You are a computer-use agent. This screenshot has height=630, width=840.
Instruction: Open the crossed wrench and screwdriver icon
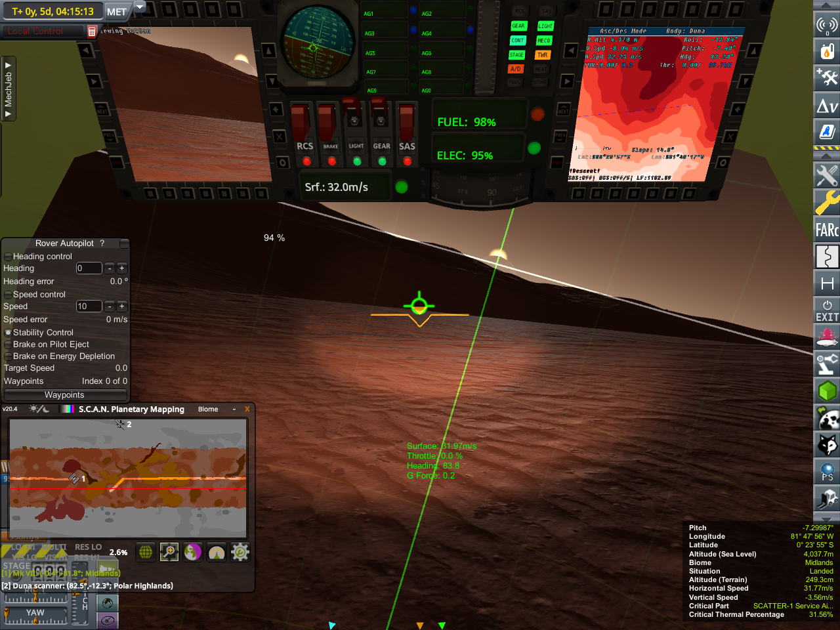[x=826, y=175]
